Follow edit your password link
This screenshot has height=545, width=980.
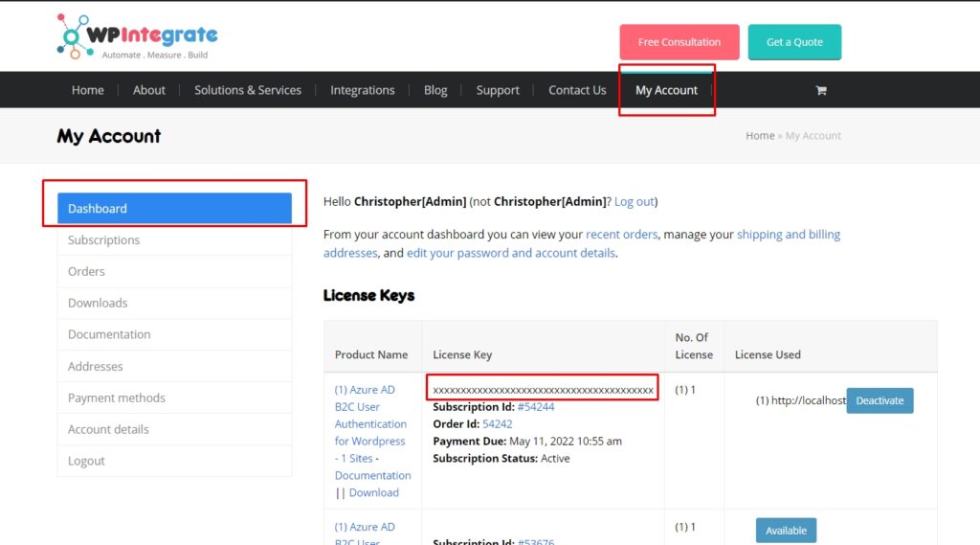click(511, 253)
